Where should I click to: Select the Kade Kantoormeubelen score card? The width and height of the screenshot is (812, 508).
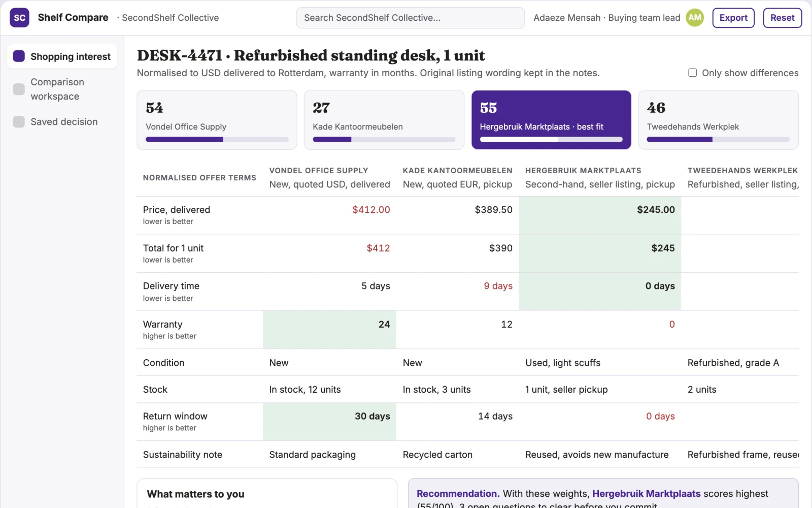(384, 120)
